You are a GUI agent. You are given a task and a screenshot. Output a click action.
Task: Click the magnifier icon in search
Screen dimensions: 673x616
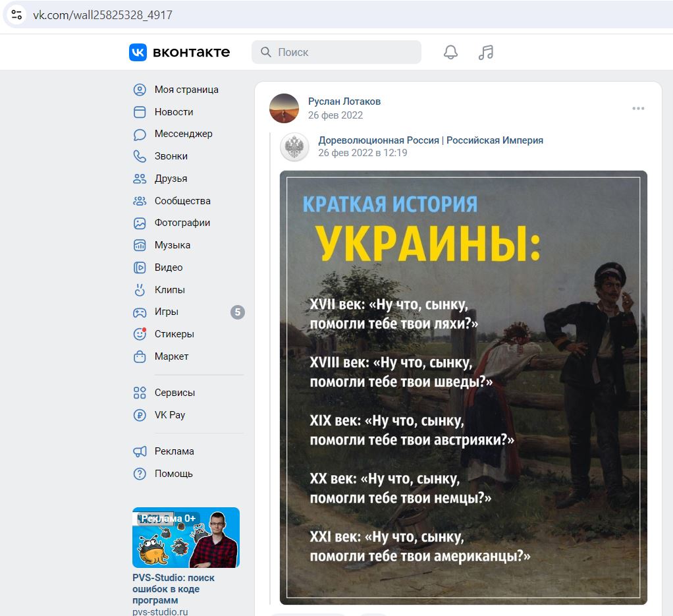[x=265, y=52]
